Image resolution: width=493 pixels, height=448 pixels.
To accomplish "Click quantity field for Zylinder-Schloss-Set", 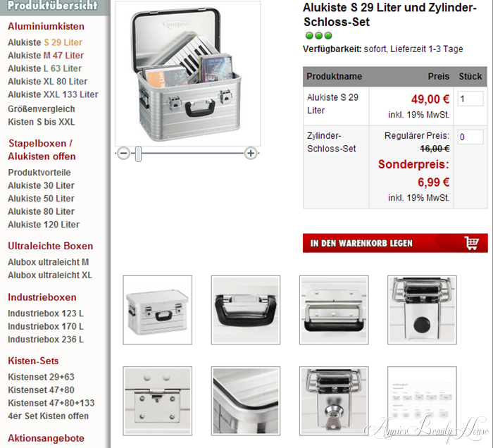I will coord(470,137).
